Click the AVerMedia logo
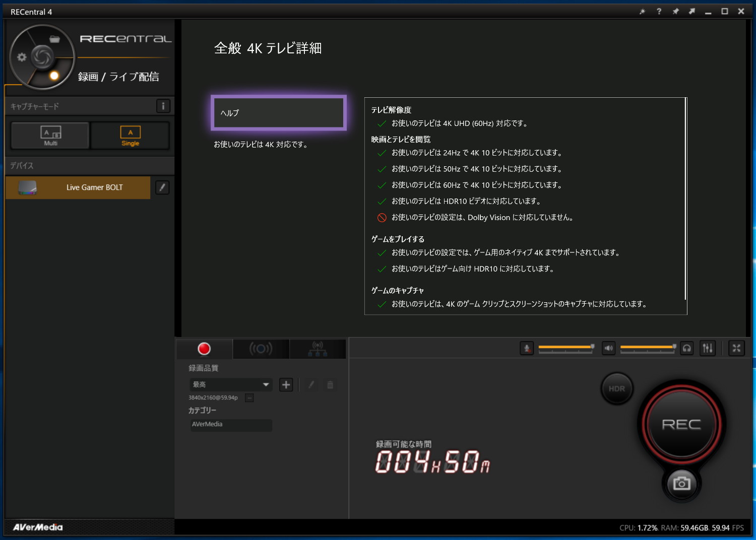This screenshot has height=540, width=756. click(38, 527)
